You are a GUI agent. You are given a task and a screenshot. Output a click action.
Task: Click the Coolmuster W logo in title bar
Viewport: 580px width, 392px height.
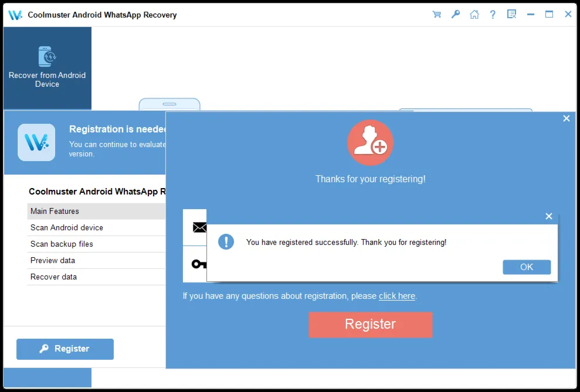pyautogui.click(x=15, y=15)
